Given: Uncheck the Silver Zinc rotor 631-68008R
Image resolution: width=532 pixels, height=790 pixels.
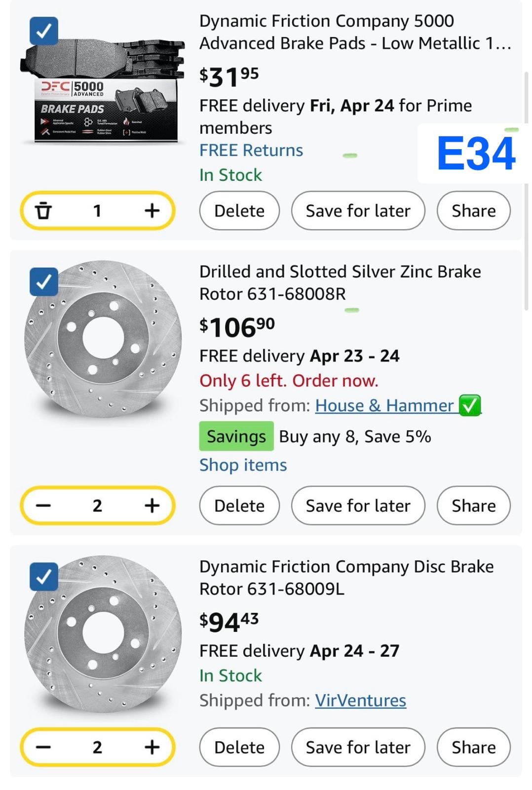Looking at the screenshot, I should pyautogui.click(x=44, y=282).
